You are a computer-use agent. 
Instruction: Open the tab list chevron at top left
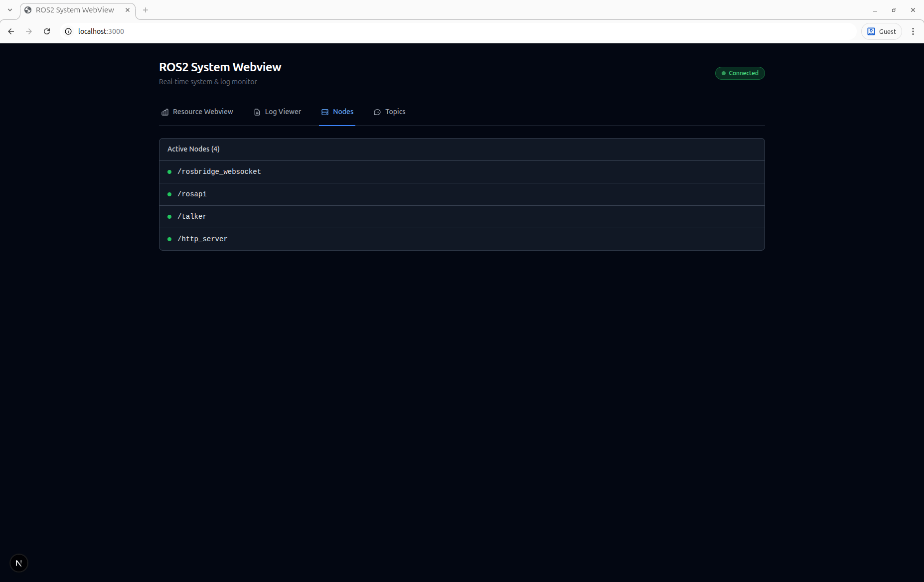[x=9, y=9]
